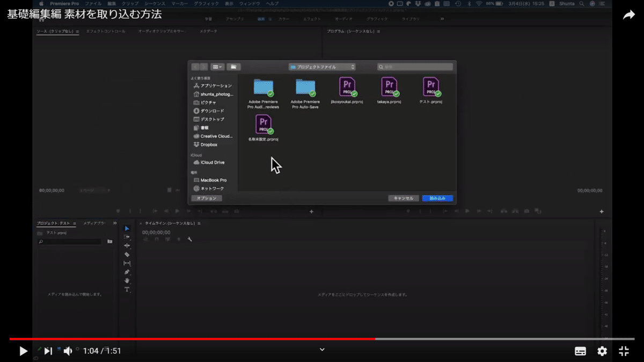Share the video with the arrow icon

click(x=628, y=16)
